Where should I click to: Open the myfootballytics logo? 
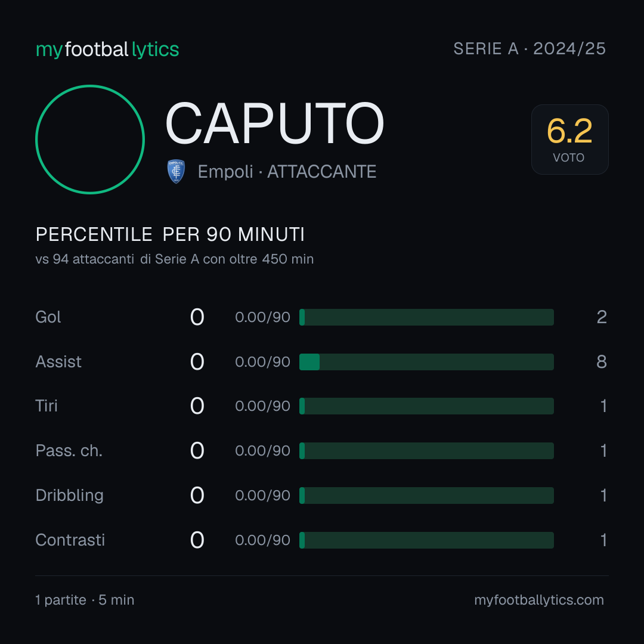tap(107, 49)
